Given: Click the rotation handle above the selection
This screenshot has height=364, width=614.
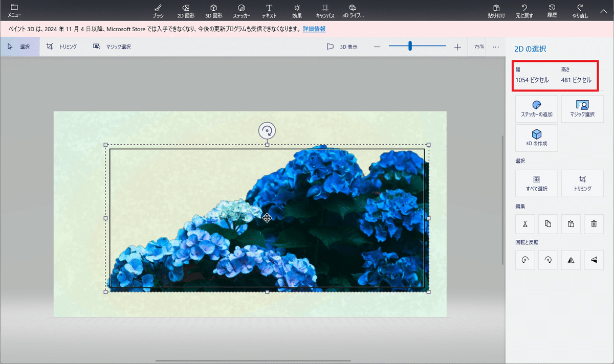Looking at the screenshot, I should click(x=267, y=130).
